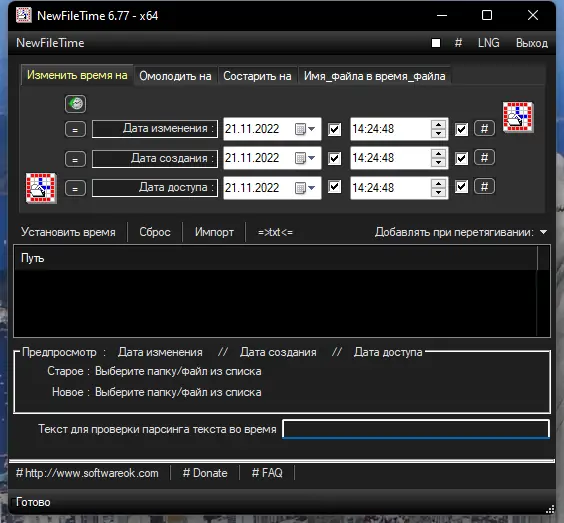Open the LNG language menu
Image resolution: width=564 pixels, height=523 pixels.
(488, 43)
